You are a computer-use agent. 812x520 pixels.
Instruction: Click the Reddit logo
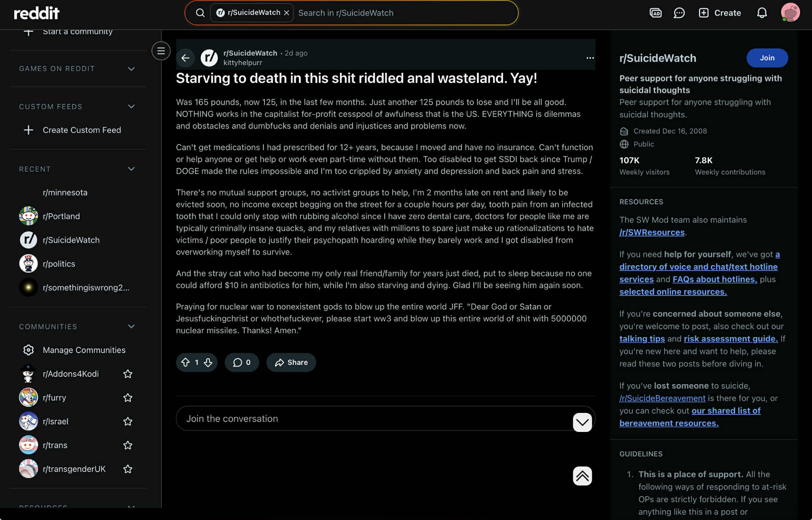pyautogui.click(x=36, y=13)
